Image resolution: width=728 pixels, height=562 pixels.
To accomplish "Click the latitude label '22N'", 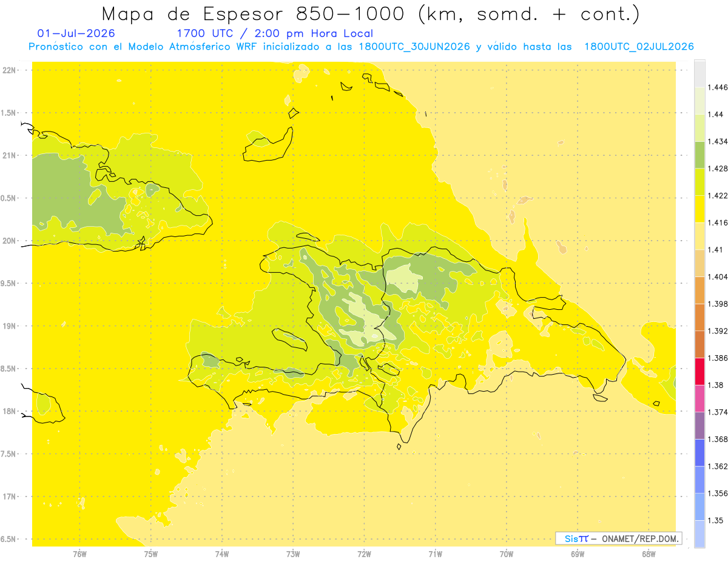I will coord(9,70).
